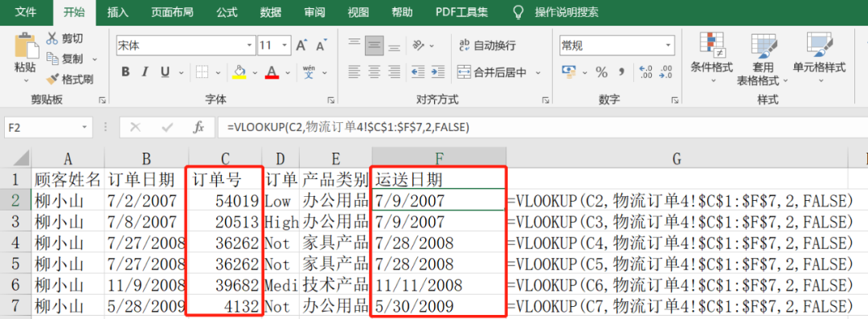Toggle Underline formatting
The image size is (868, 319).
tap(165, 72)
